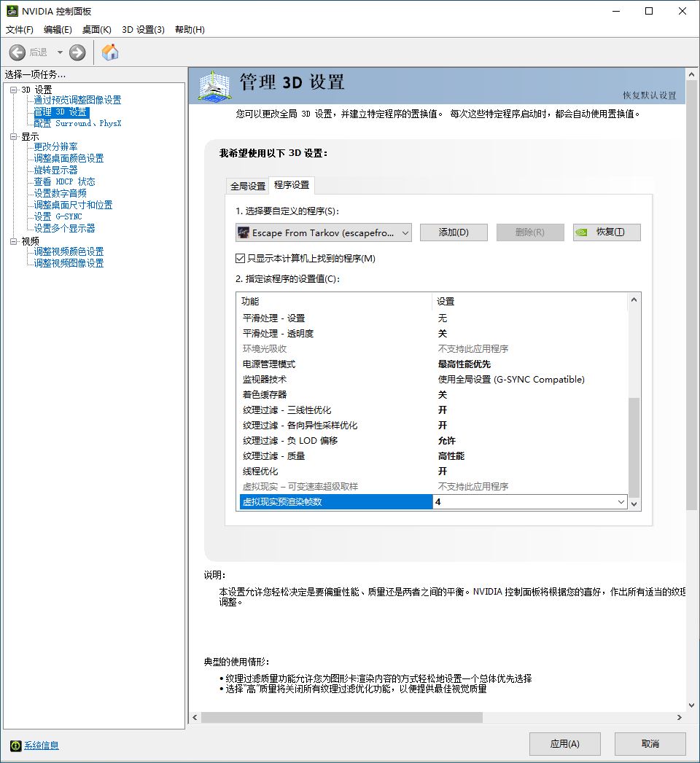Select the 电源管理模式 settings row

[433, 364]
